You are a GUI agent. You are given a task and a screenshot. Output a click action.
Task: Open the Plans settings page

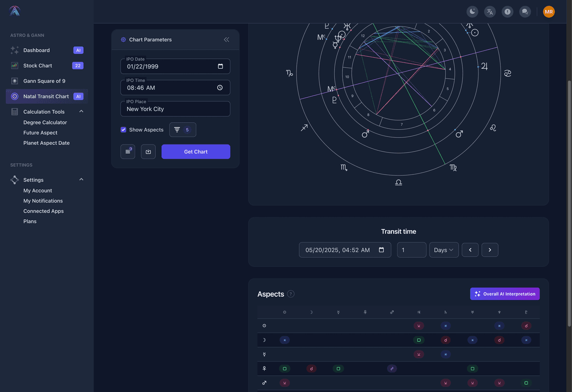point(30,221)
